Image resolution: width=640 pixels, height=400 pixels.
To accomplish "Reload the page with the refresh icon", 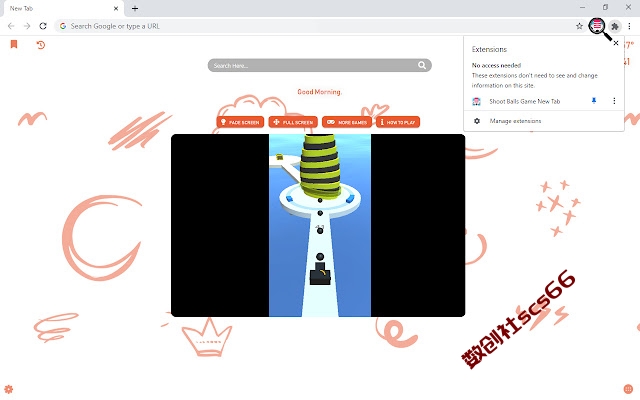I will [43, 26].
